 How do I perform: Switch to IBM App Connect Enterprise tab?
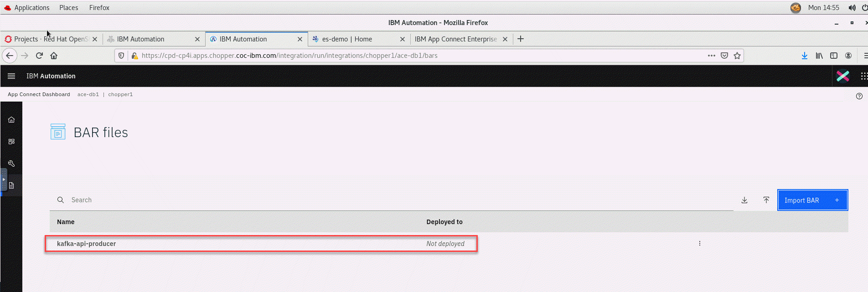point(455,39)
